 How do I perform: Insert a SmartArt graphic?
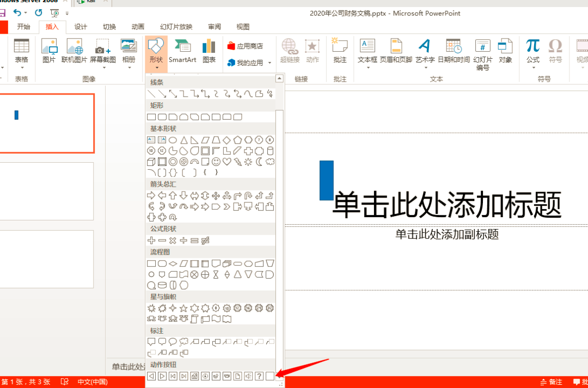(x=182, y=50)
